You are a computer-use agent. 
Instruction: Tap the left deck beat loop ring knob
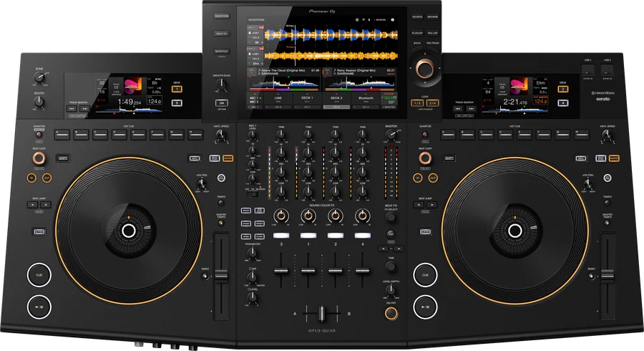point(39,158)
